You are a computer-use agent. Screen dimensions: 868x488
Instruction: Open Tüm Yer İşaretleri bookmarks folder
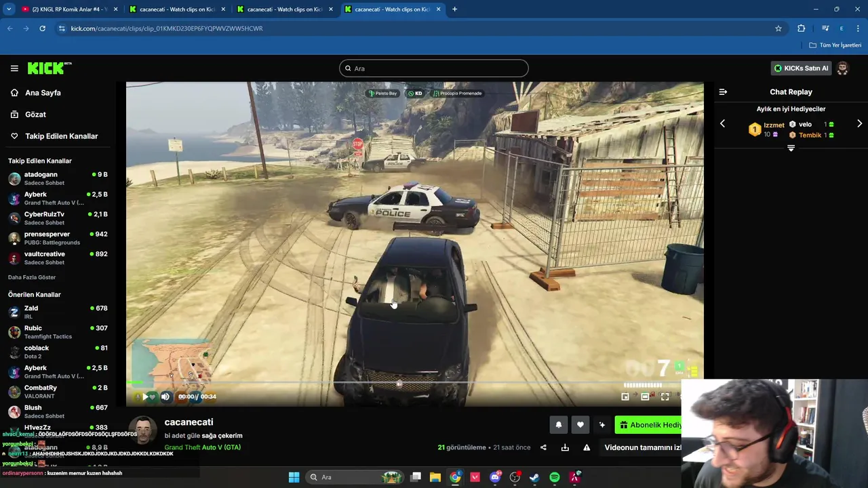[x=835, y=45]
